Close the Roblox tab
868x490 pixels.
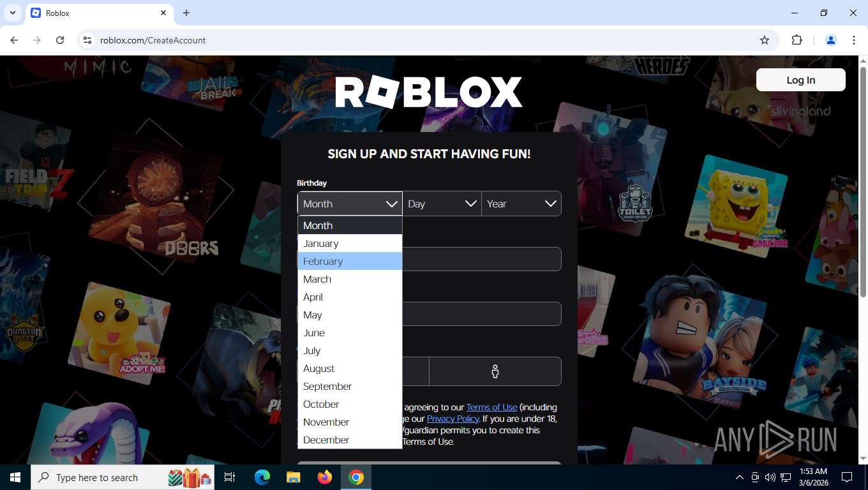pos(163,13)
